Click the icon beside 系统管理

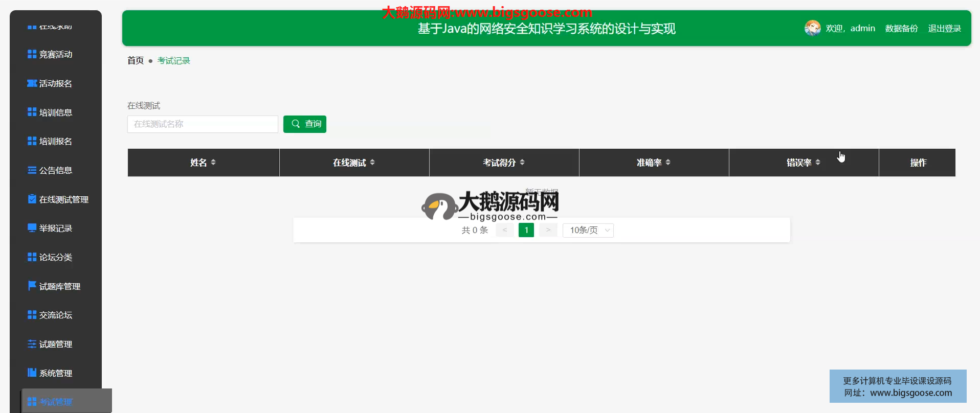(32, 373)
